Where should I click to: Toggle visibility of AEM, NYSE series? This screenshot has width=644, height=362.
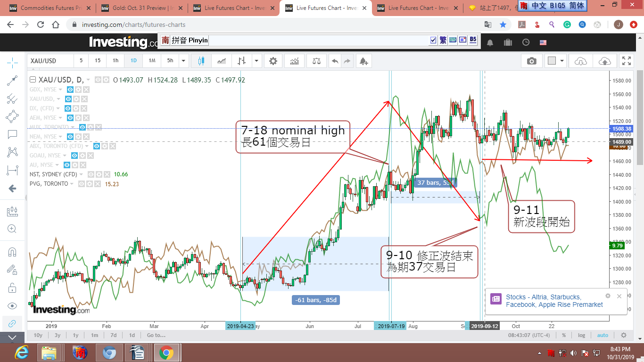(x=70, y=118)
